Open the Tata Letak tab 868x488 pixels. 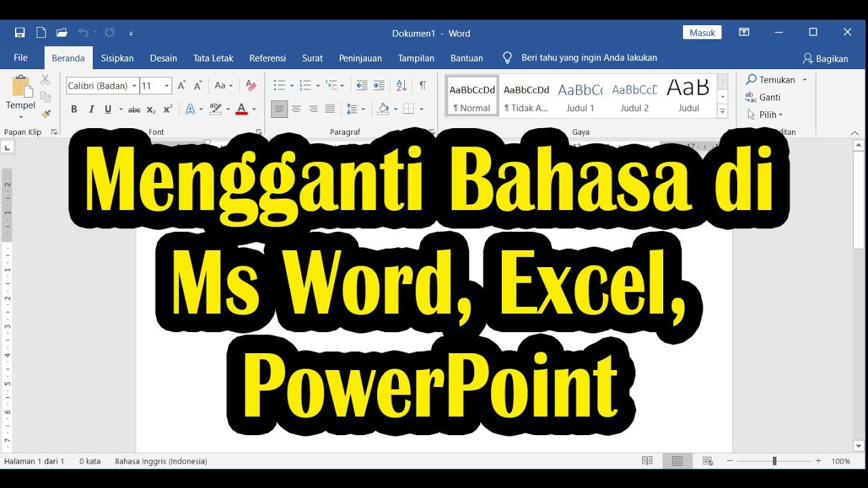[x=213, y=58]
